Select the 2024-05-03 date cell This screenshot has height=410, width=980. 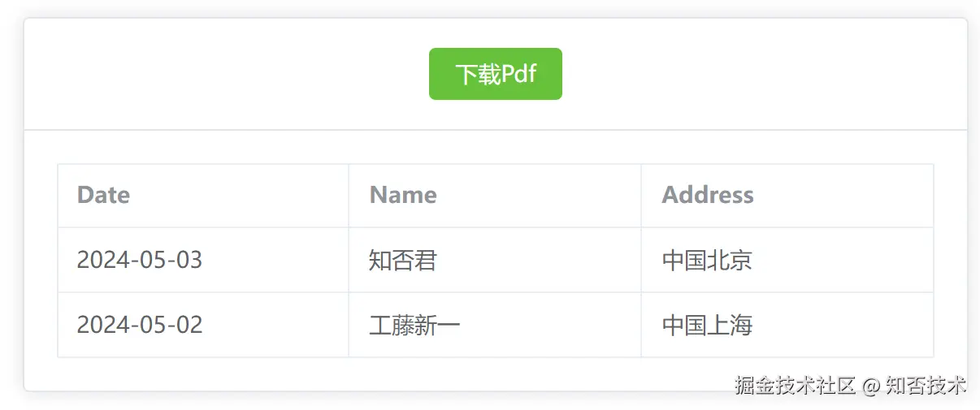point(139,260)
